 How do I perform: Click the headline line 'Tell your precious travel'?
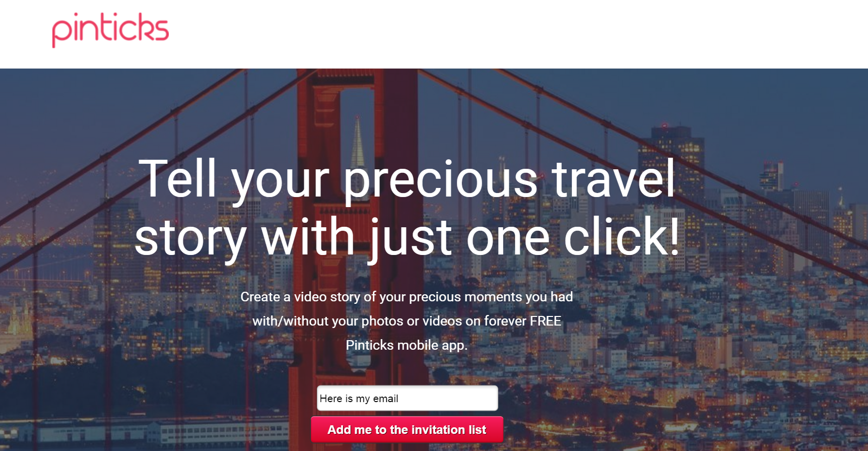click(407, 180)
